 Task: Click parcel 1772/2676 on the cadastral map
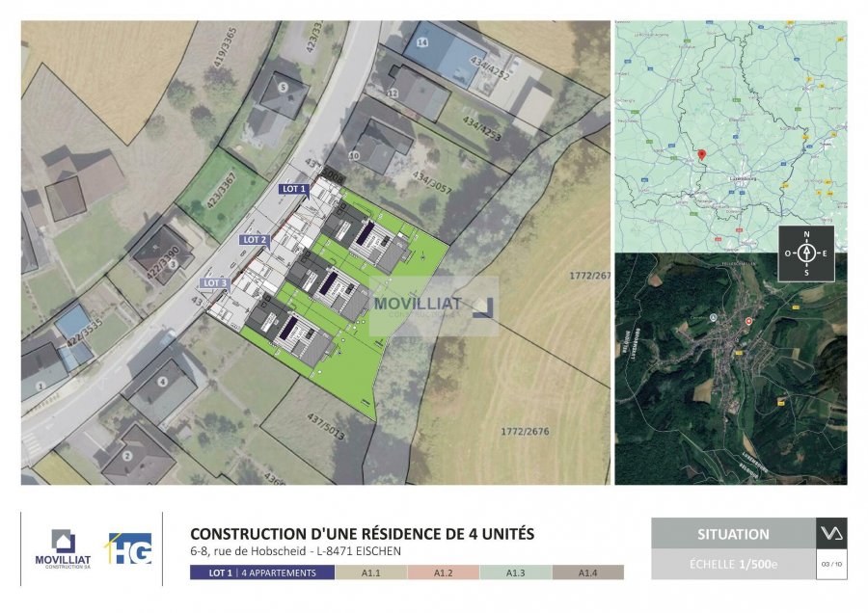tap(525, 432)
